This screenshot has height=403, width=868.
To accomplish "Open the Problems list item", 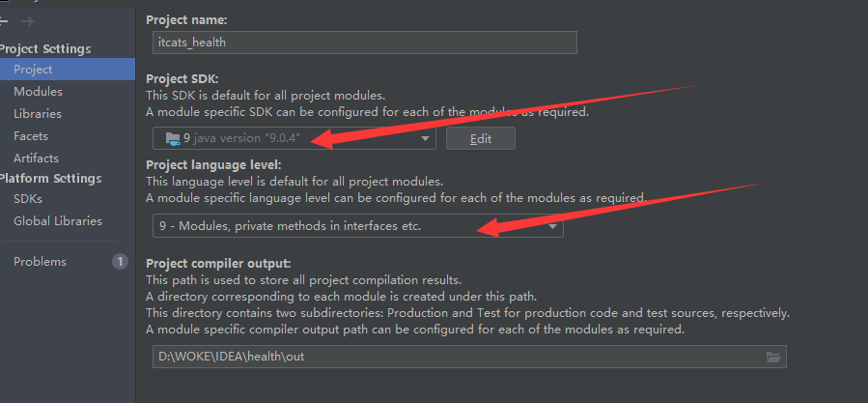I will tap(40, 262).
